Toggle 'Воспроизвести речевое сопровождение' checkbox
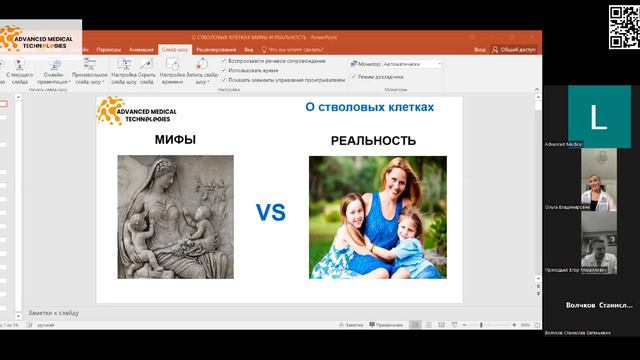The width and height of the screenshot is (640, 360). point(224,61)
